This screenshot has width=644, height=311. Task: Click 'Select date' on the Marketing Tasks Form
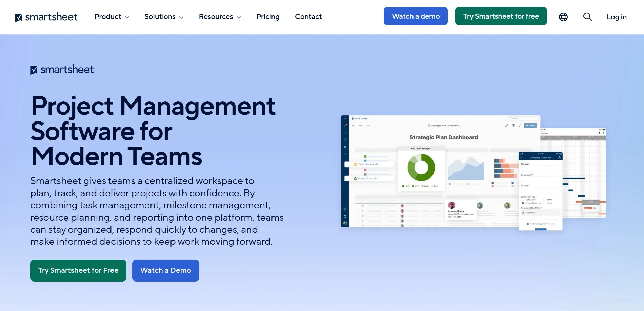coord(529,213)
